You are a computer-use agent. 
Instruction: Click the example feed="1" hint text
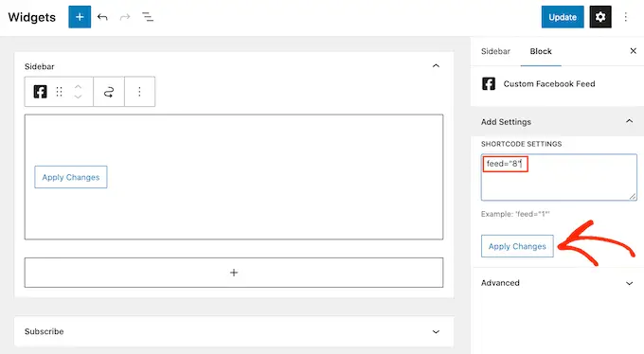(515, 214)
